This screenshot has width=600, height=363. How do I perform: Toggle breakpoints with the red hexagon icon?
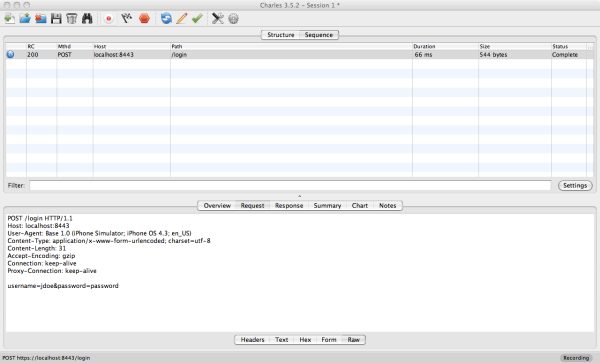144,18
